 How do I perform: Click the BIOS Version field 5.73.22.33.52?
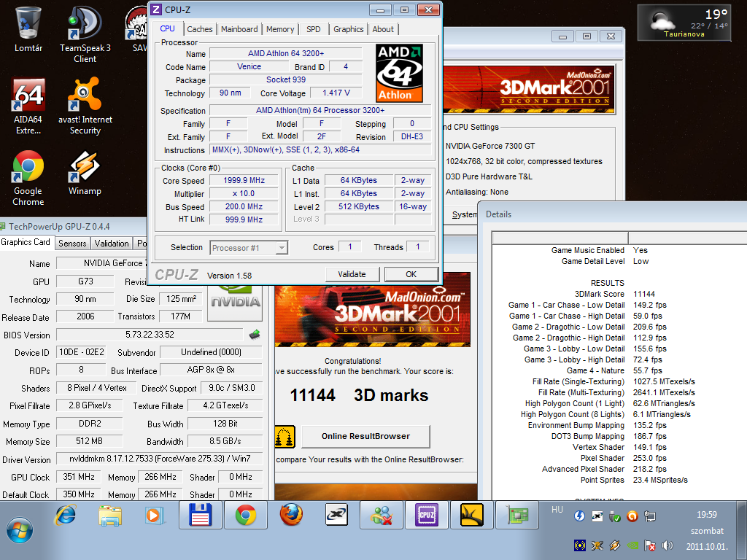click(x=150, y=335)
